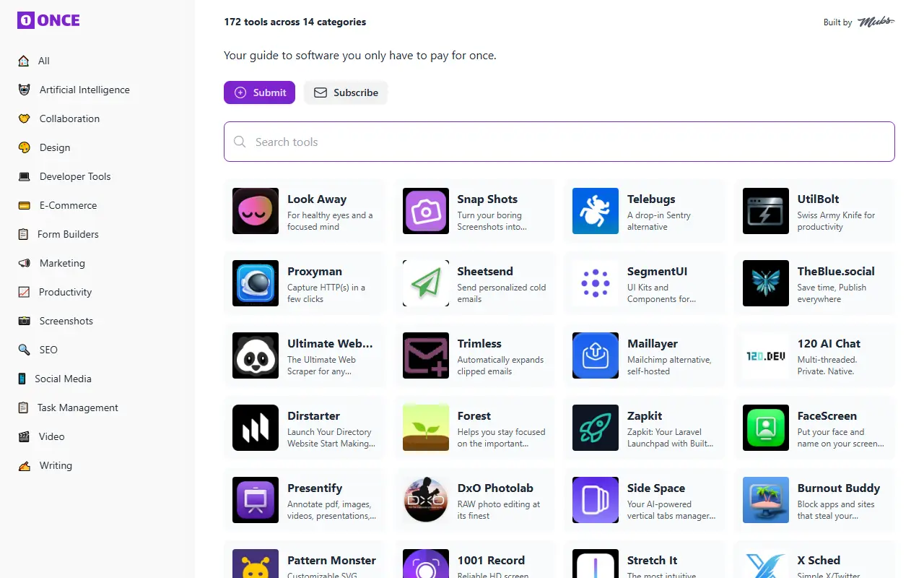The image size is (924, 578).
Task: Click the ONCE logo in sidebar
Action: tap(48, 20)
